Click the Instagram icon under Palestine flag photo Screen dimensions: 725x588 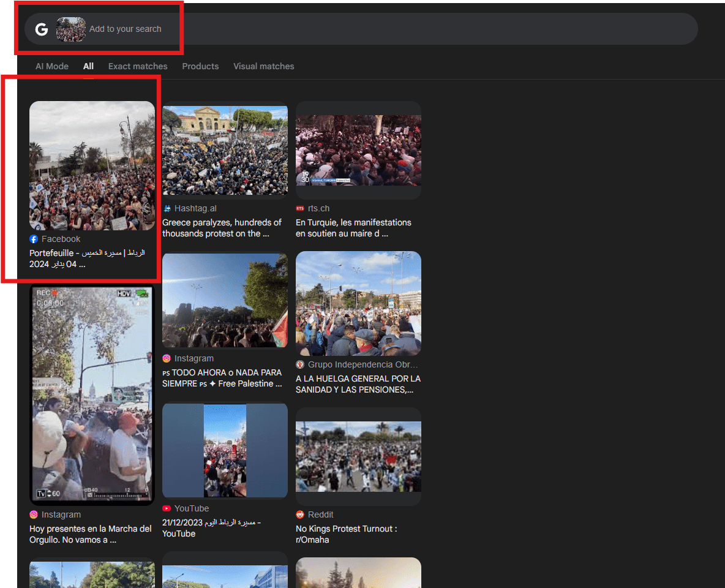(167, 359)
